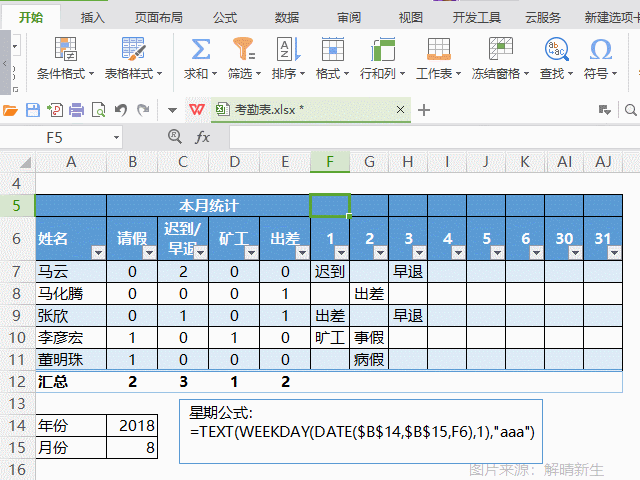Click the print icon
This screenshot has width=640, height=480.
point(76,110)
